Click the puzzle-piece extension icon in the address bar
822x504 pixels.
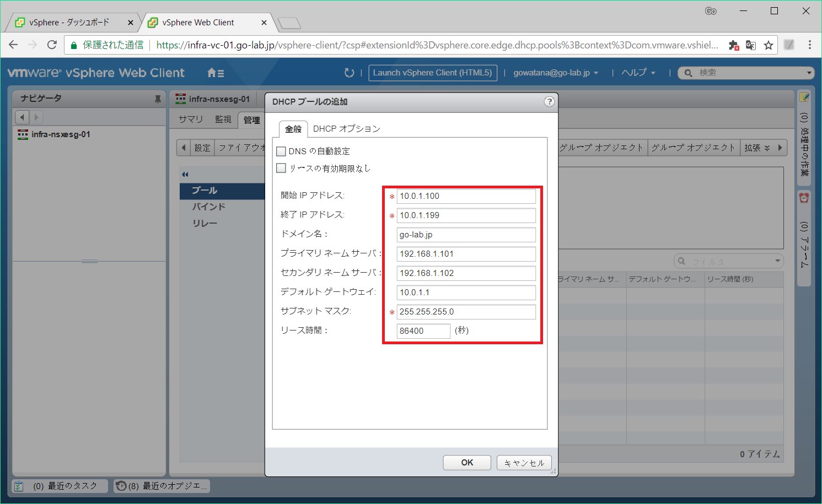pos(734,45)
